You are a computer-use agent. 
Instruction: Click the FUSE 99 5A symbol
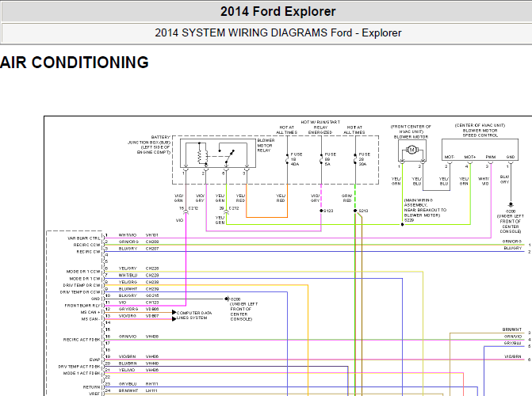[x=321, y=159]
